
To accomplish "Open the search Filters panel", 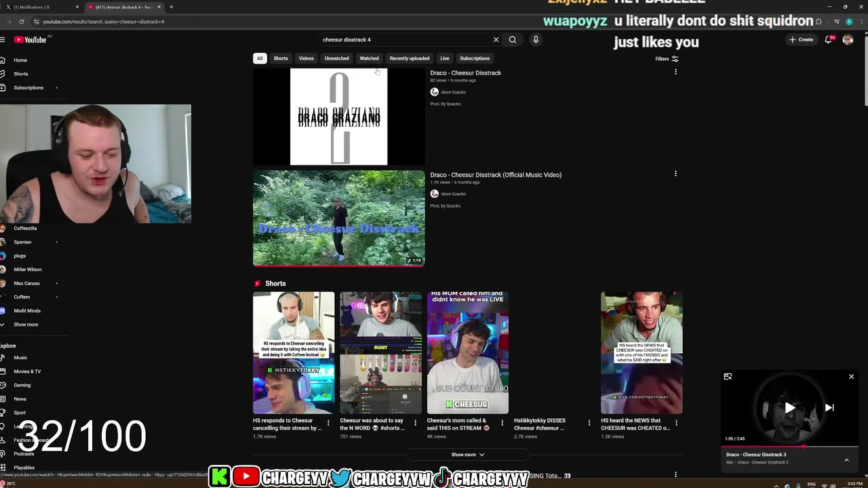I will click(x=667, y=59).
